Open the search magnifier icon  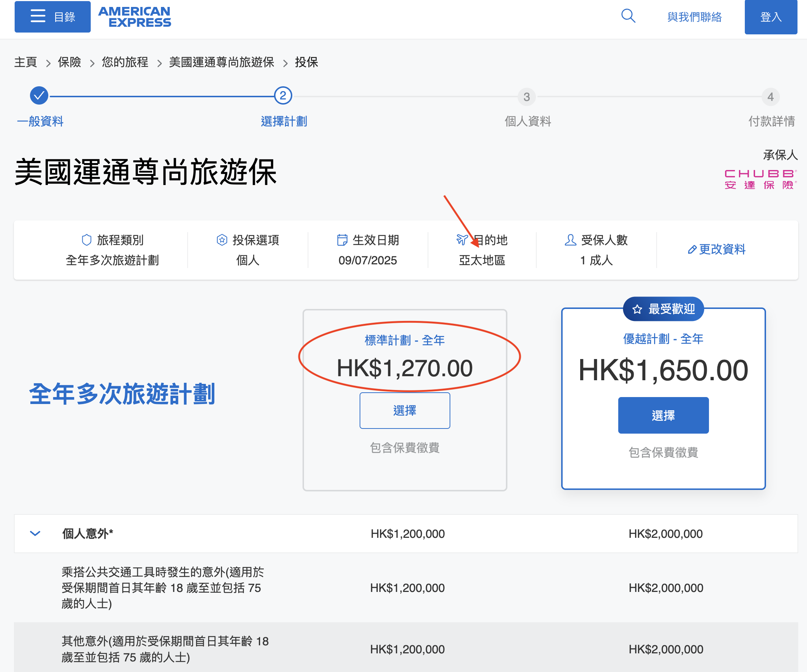628,16
